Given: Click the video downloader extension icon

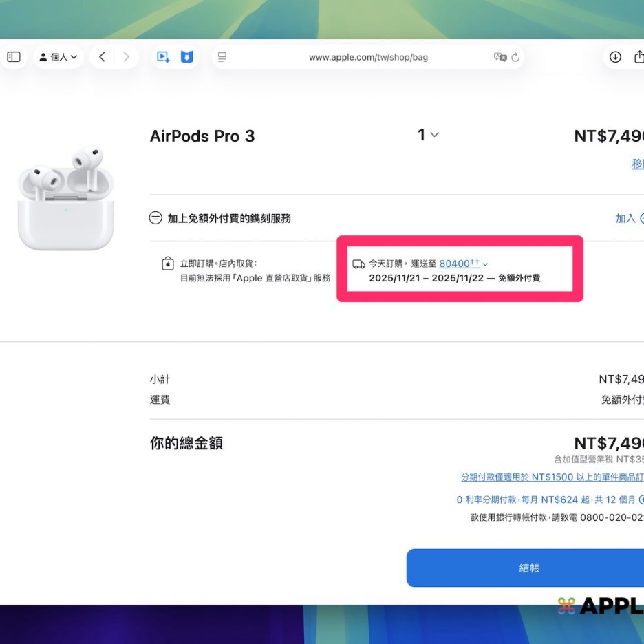Looking at the screenshot, I should [x=163, y=57].
